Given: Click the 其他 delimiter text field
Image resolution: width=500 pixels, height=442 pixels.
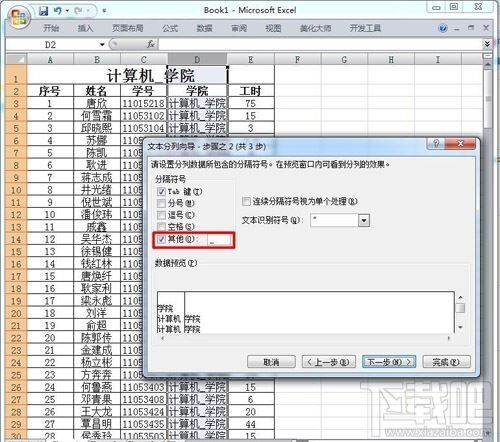Looking at the screenshot, I should (219, 240).
